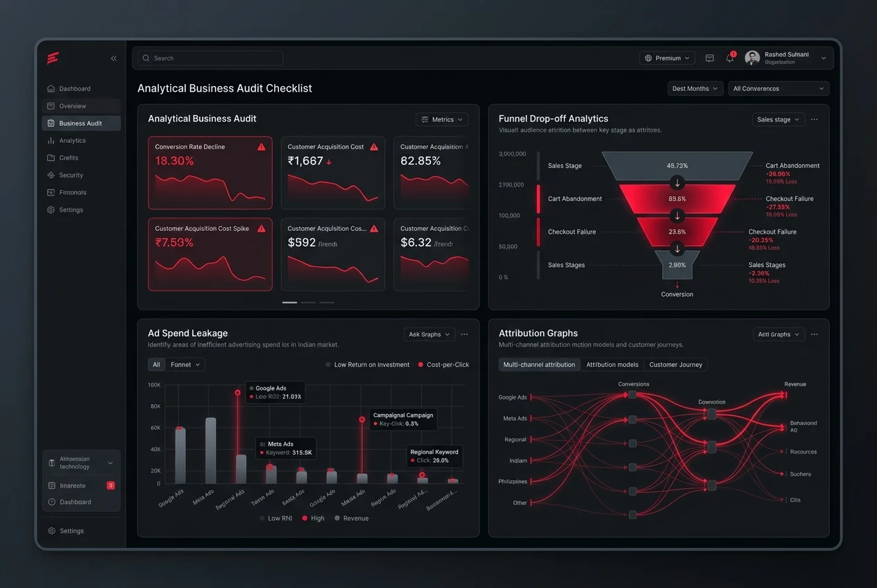The width and height of the screenshot is (877, 588).
Task: Go to Business Audit in the sidebar
Action: pos(81,123)
